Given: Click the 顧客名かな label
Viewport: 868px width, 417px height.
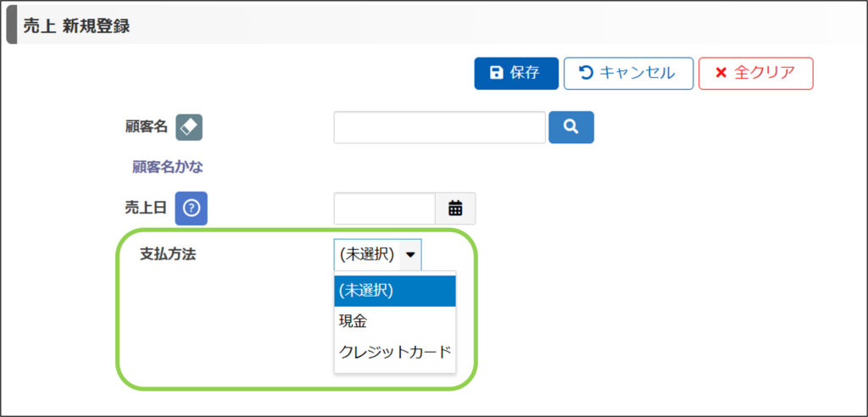Looking at the screenshot, I should 167,167.
